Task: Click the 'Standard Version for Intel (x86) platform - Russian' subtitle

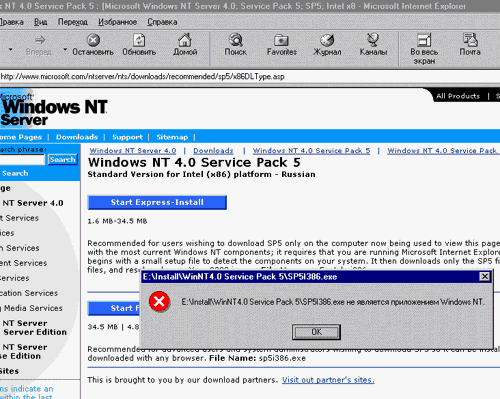Action: click(x=201, y=174)
